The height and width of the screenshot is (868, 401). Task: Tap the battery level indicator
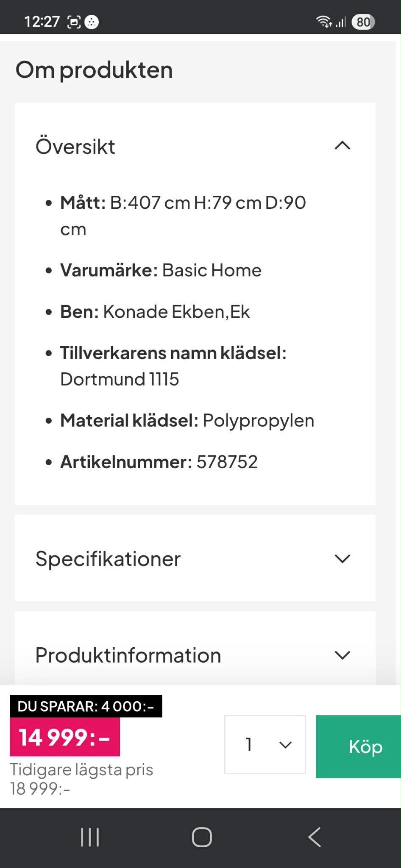coord(363,22)
